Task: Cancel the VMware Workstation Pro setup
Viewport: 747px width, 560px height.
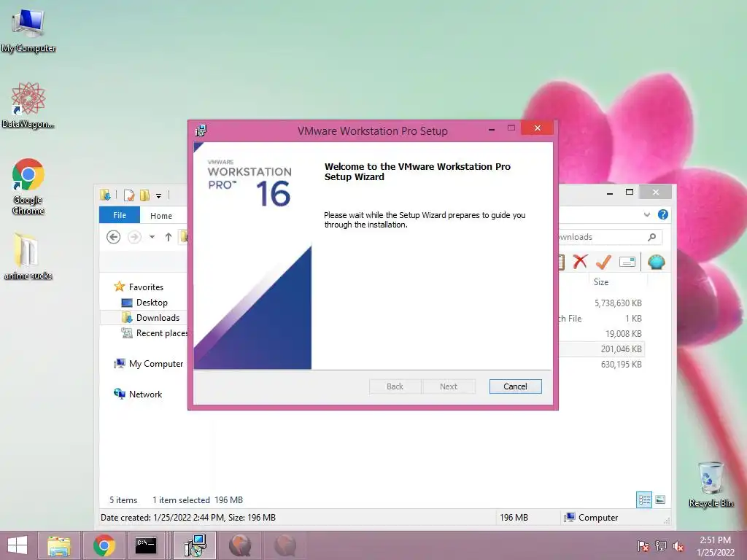Action: pos(515,386)
